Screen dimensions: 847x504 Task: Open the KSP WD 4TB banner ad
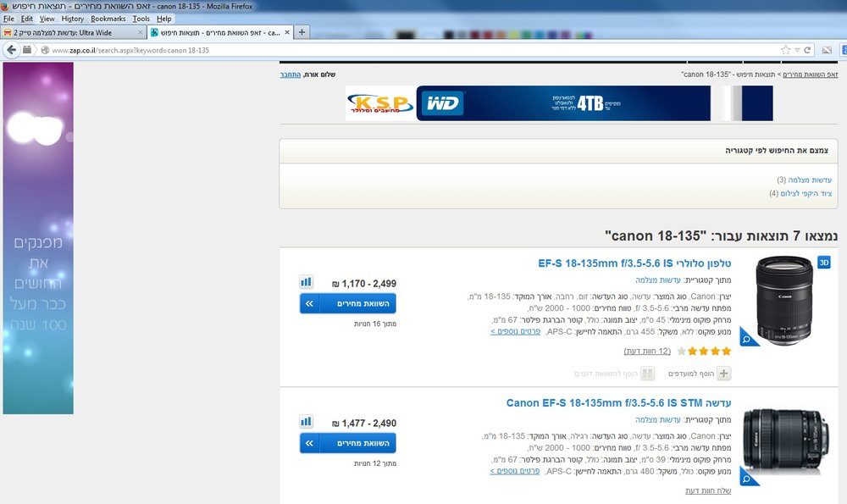[559, 103]
